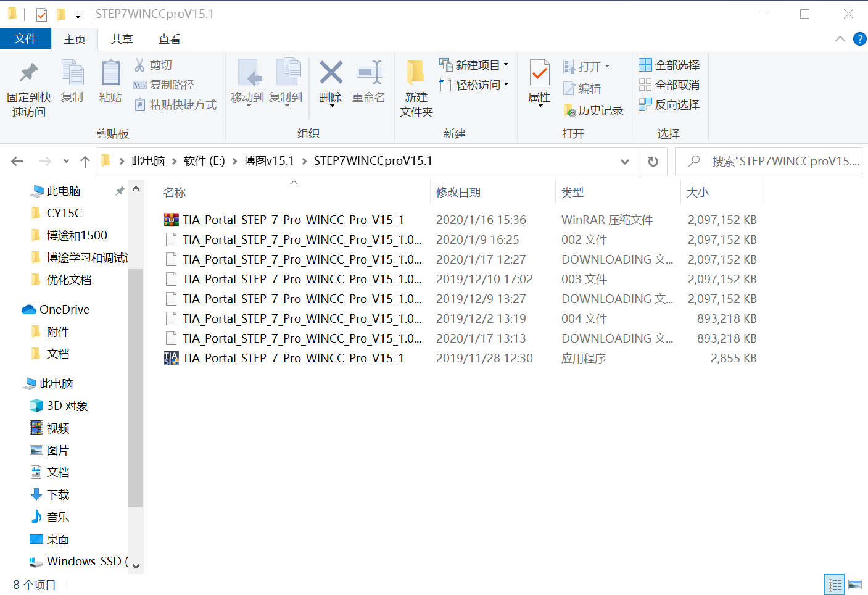Click the 博图v15.1 breadcrumb
Viewport: 868px width, 595px height.
pyautogui.click(x=269, y=161)
